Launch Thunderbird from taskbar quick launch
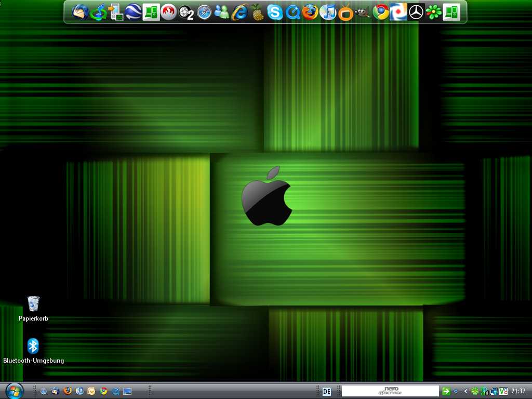This screenshot has width=532, height=399. [55, 391]
